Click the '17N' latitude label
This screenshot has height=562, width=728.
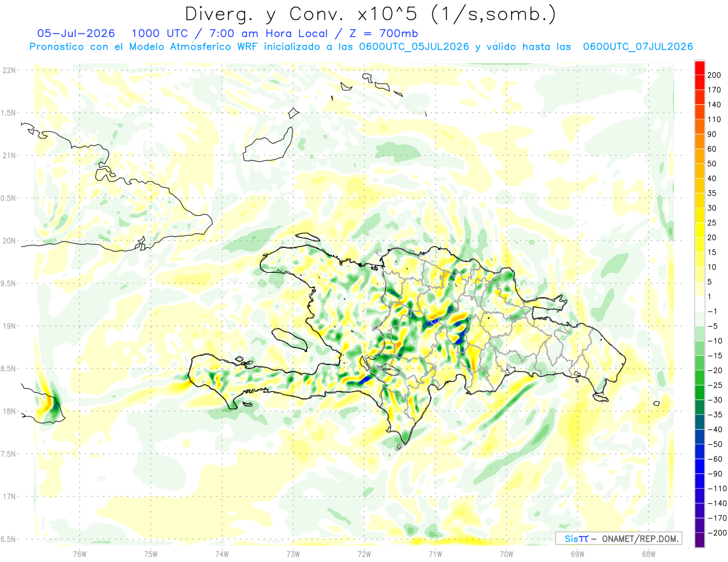[x=10, y=497]
